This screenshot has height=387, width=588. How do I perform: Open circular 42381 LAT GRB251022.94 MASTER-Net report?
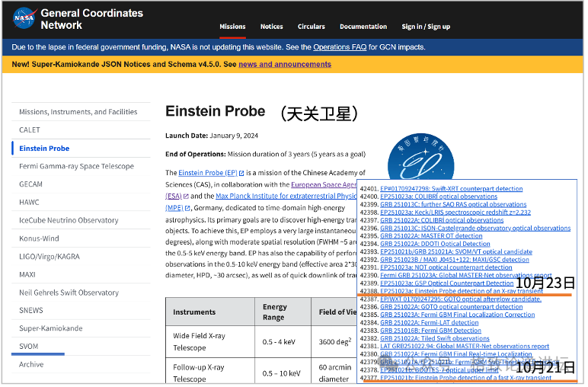[x=466, y=347]
